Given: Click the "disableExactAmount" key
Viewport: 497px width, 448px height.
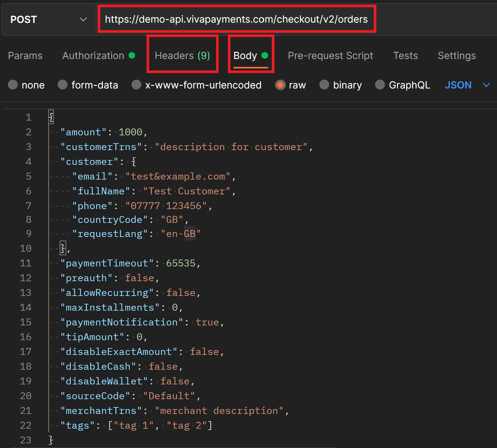Looking at the screenshot, I should pyautogui.click(x=119, y=352).
